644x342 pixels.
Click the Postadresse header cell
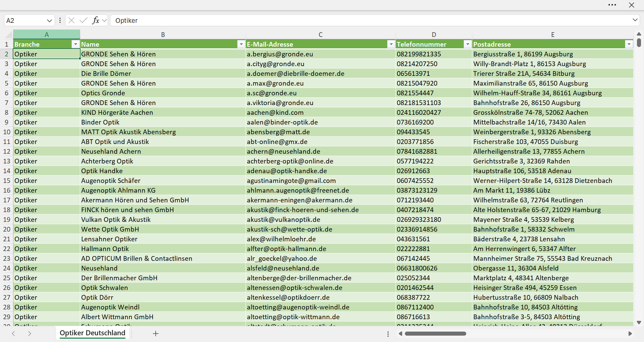[x=553, y=44]
